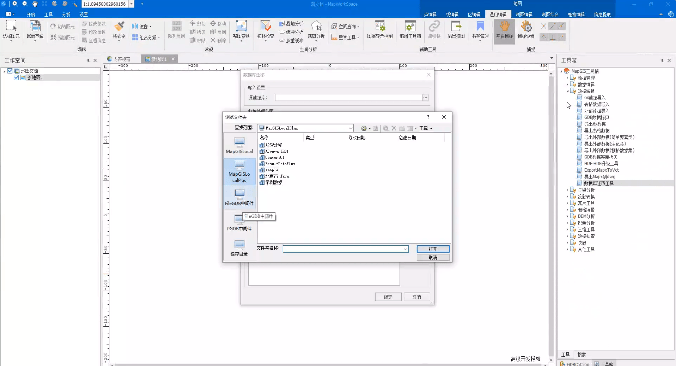The width and height of the screenshot is (676, 366).
Task: Click the hand-with-gear icon in ribbon
Action: click(526, 26)
